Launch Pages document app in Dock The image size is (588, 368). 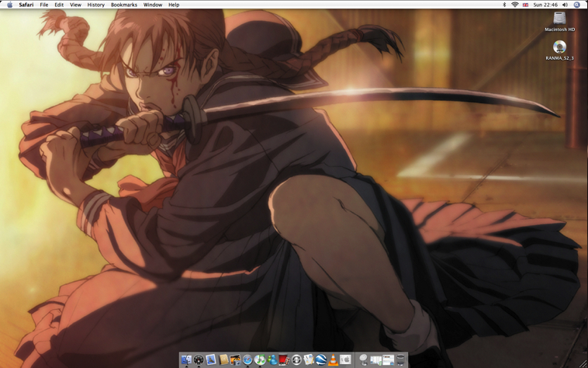(x=309, y=360)
